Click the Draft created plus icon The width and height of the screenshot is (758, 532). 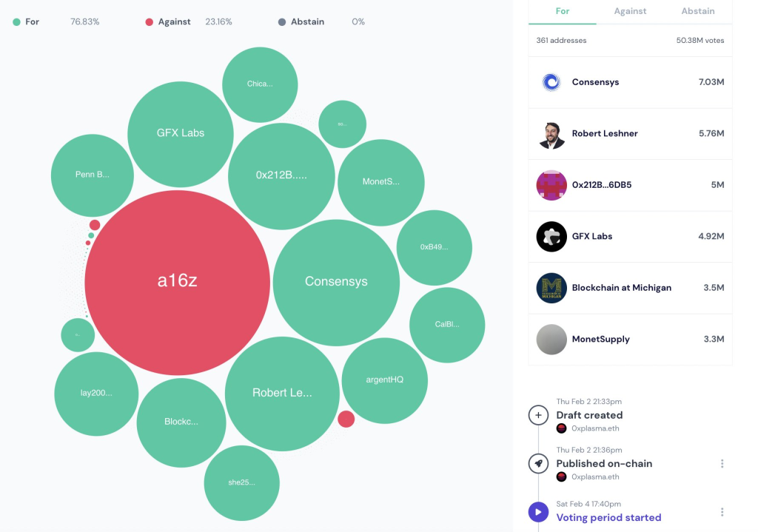538,415
